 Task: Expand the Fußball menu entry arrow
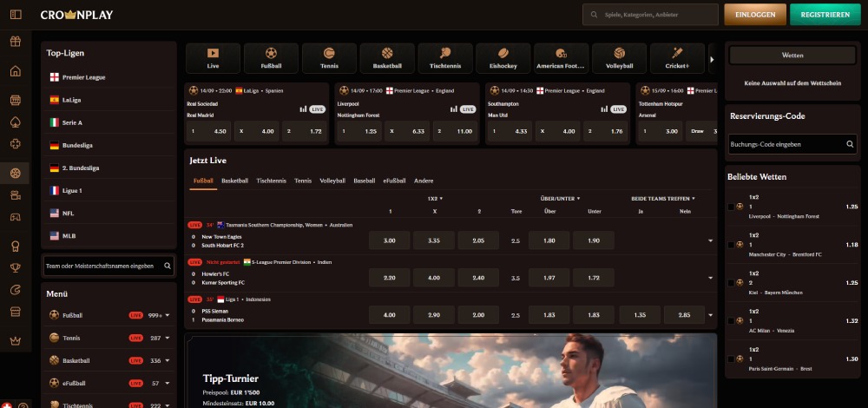click(x=168, y=315)
